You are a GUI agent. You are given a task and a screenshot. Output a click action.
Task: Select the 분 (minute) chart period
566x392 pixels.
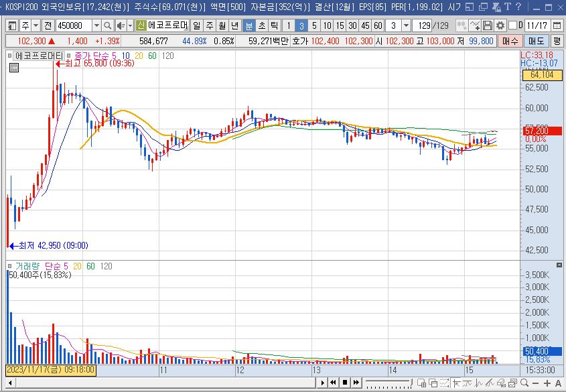tap(249, 25)
